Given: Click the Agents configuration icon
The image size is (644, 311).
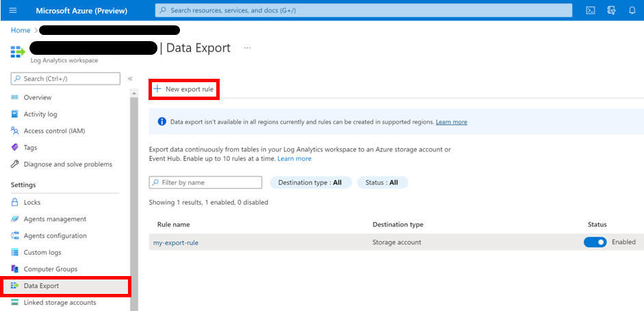Looking at the screenshot, I should [x=15, y=236].
